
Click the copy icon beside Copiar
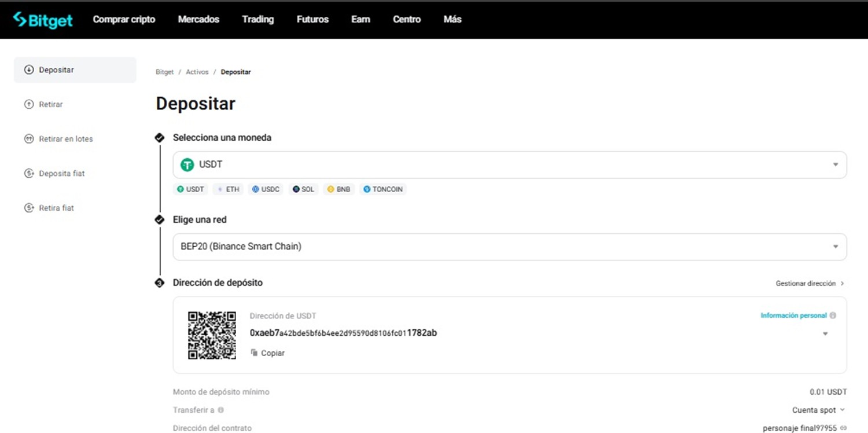pos(254,353)
